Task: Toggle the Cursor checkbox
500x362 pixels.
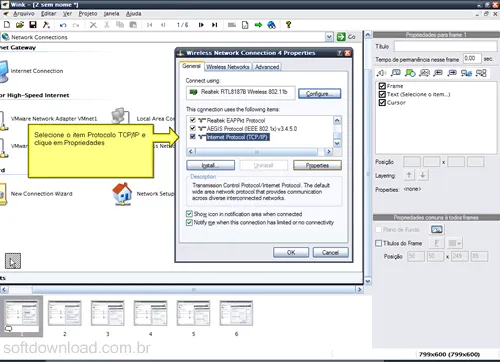Action: (x=382, y=103)
